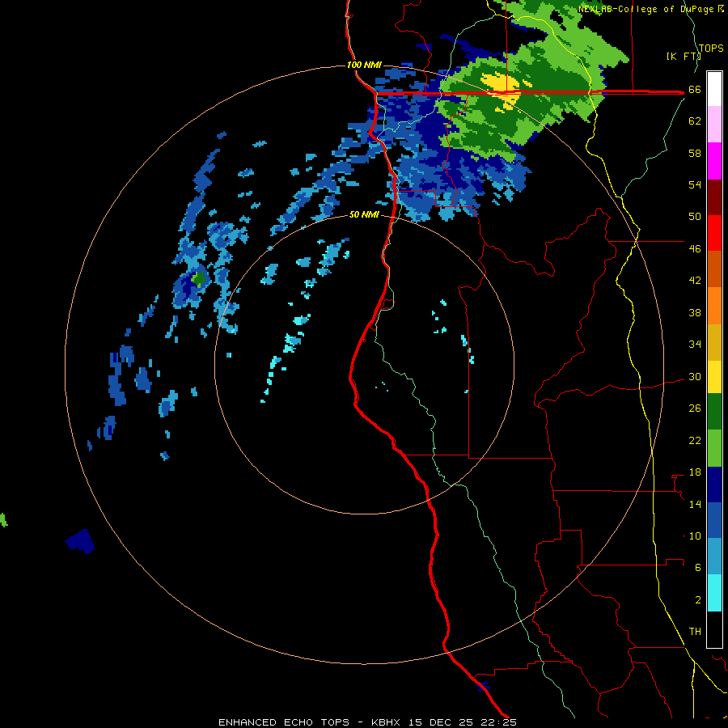Click the "30" legend value
This screenshot has height=728, width=728.
(695, 376)
